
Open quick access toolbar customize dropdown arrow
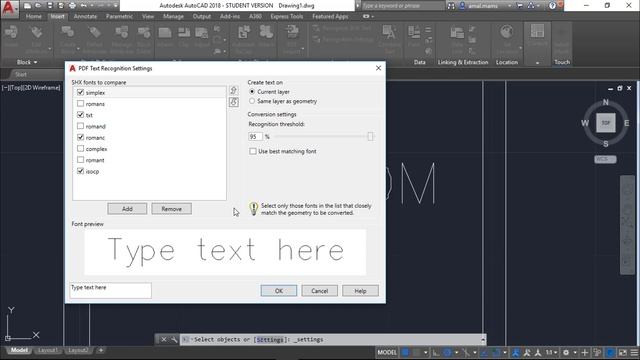pyautogui.click(x=116, y=6)
